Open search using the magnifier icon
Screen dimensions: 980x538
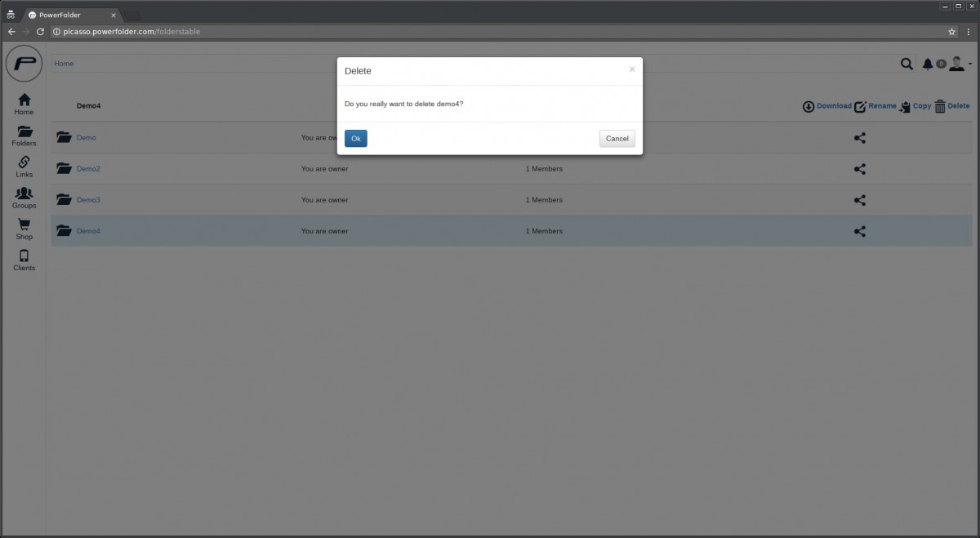pos(906,63)
